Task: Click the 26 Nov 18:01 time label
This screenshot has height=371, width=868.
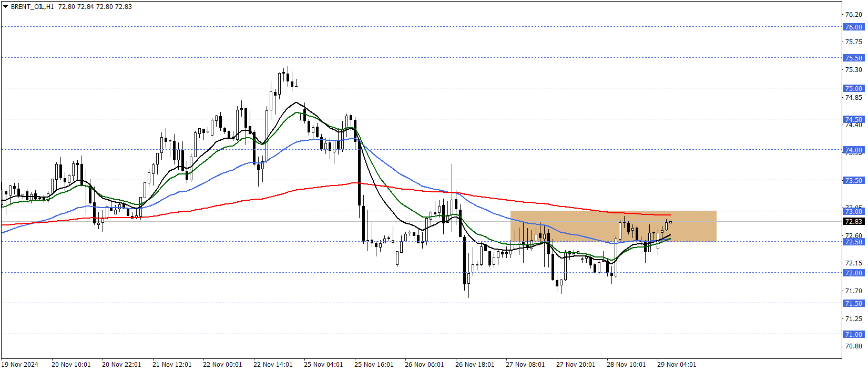Action: (475, 365)
